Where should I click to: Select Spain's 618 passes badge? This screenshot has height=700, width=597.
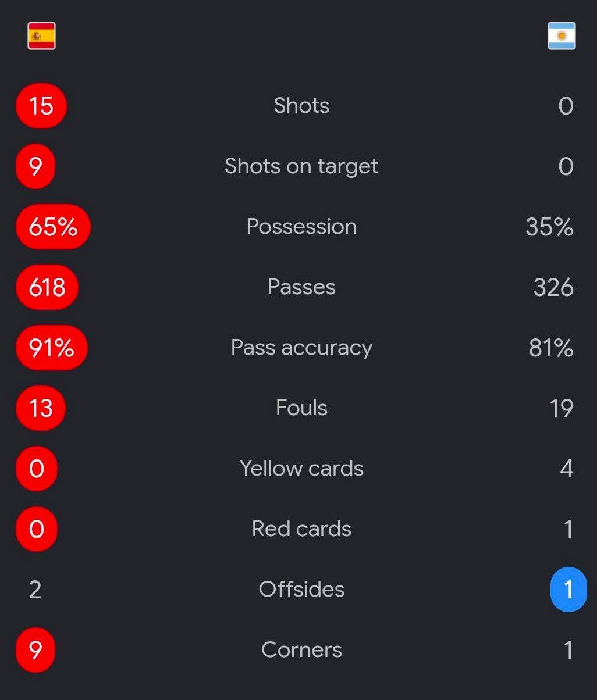(47, 287)
